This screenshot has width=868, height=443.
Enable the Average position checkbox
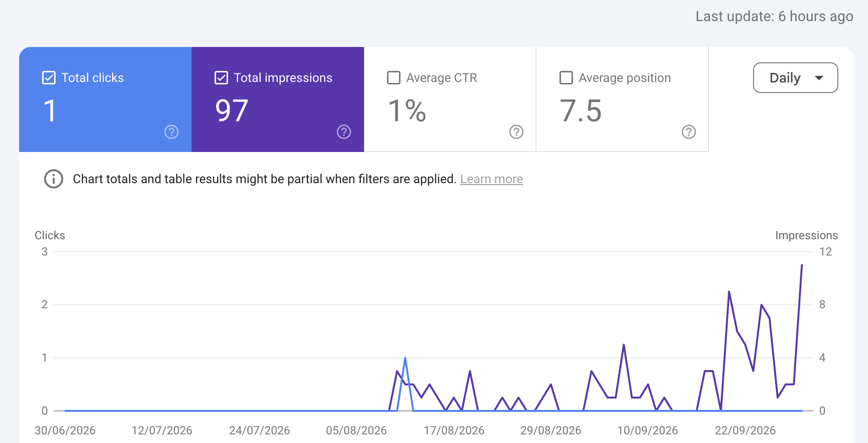(x=566, y=78)
